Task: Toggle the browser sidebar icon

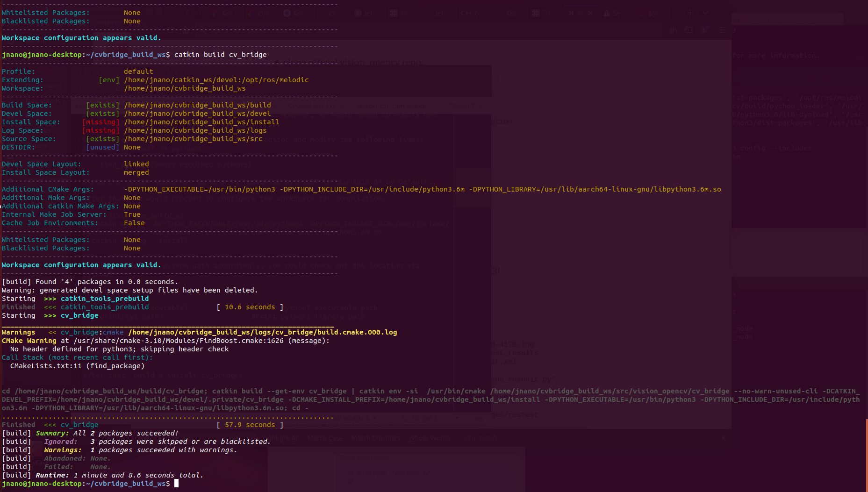Action: click(x=689, y=30)
